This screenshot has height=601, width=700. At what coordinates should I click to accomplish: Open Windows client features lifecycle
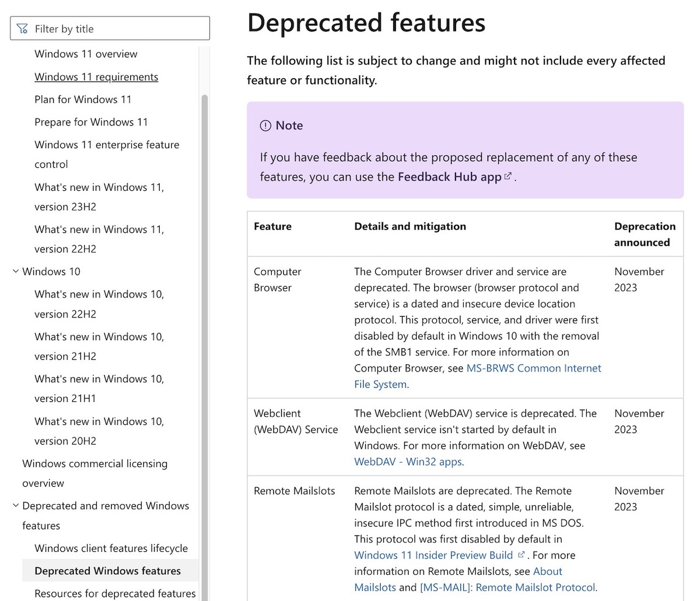(111, 548)
